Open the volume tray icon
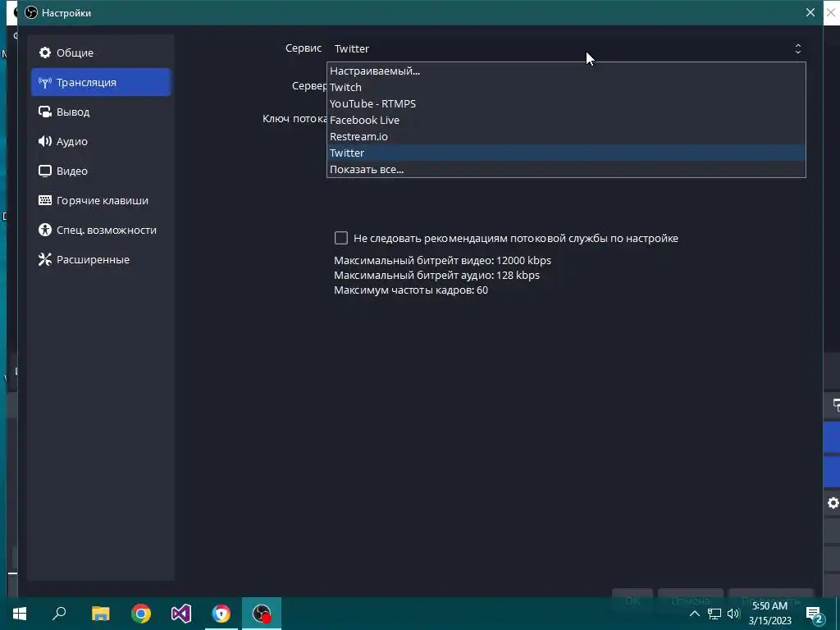The image size is (840, 630). coord(733,614)
